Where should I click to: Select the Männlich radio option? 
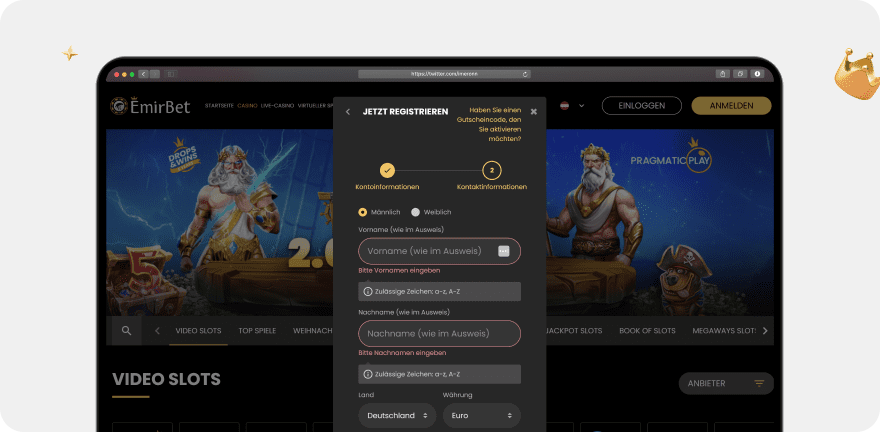[363, 212]
